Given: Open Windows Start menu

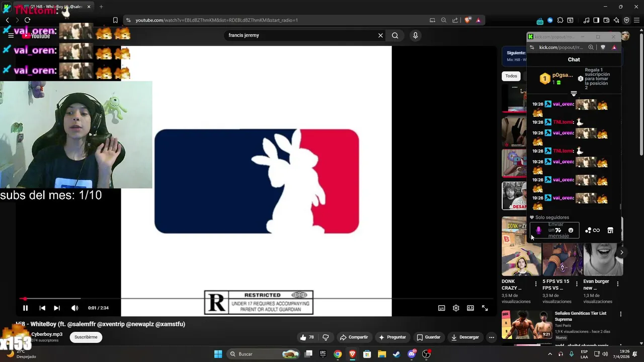Looking at the screenshot, I should coord(218,354).
